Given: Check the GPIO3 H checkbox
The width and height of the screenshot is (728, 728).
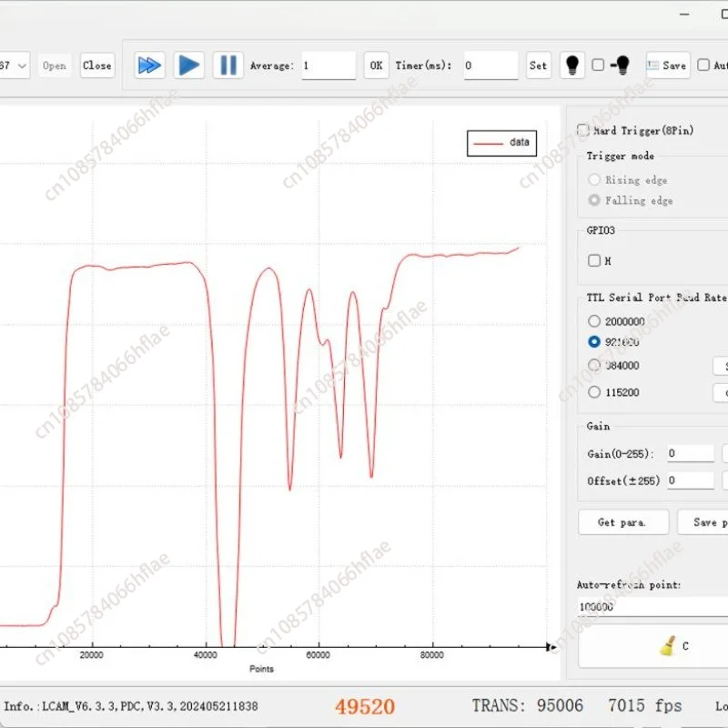Looking at the screenshot, I should [x=594, y=260].
